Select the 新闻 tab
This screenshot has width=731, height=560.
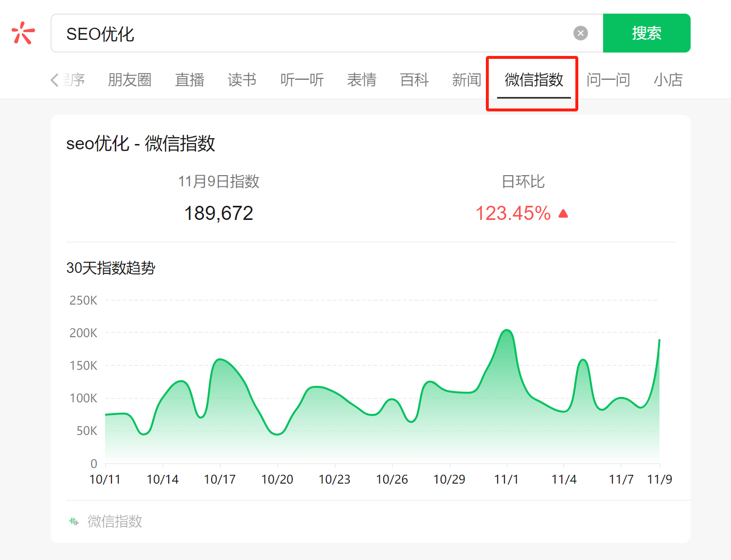(466, 80)
